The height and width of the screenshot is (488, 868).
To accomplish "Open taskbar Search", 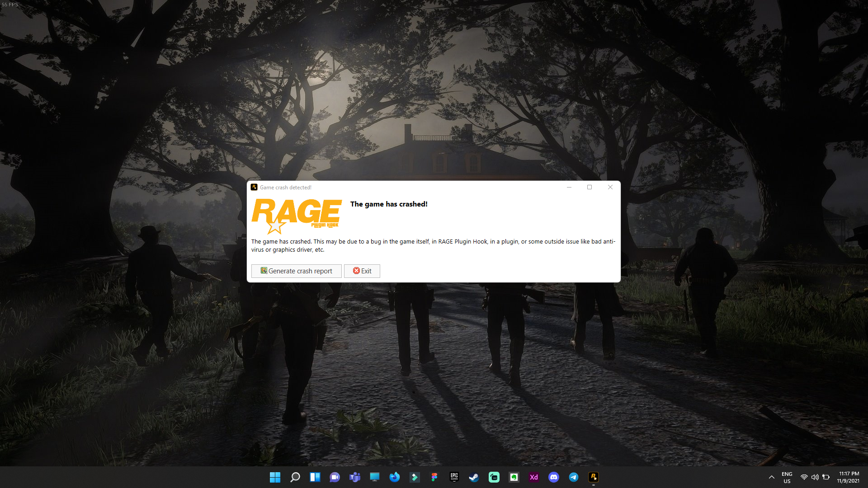I will click(x=295, y=477).
